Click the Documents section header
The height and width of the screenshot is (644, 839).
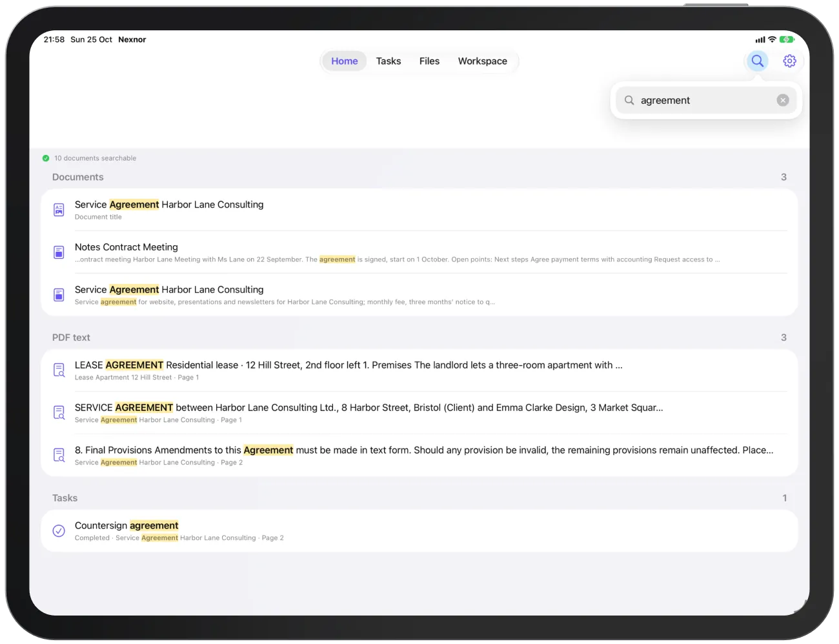pos(78,177)
